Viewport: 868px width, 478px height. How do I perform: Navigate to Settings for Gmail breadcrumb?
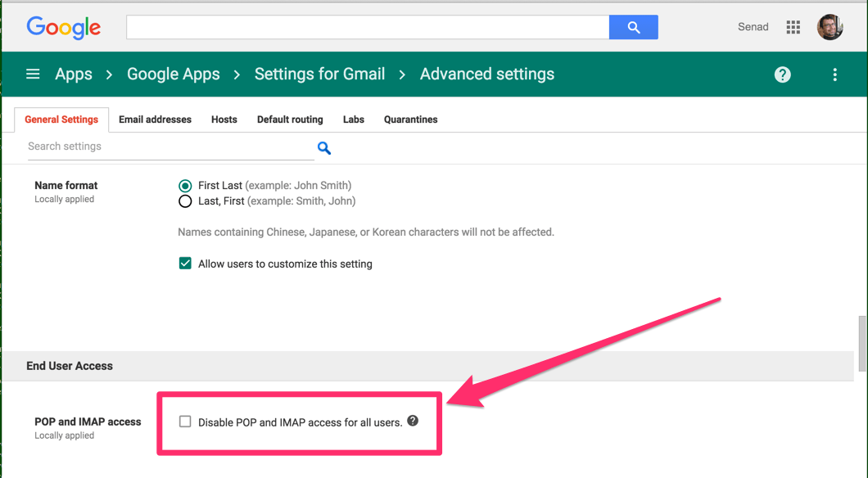point(319,74)
